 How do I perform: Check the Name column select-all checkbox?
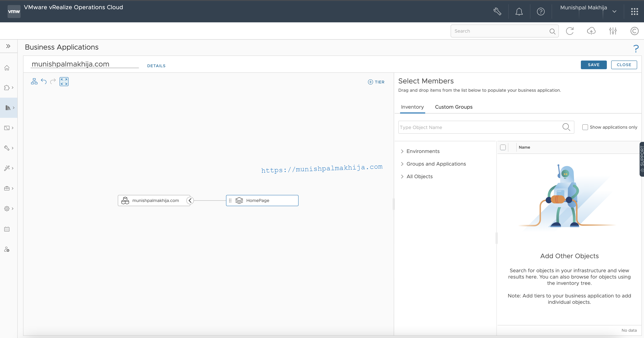point(503,147)
